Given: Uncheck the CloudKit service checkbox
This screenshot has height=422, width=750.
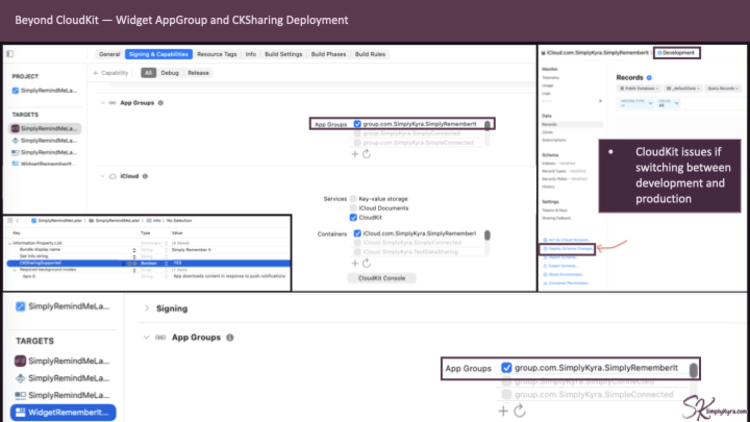Looking at the screenshot, I should [353, 218].
